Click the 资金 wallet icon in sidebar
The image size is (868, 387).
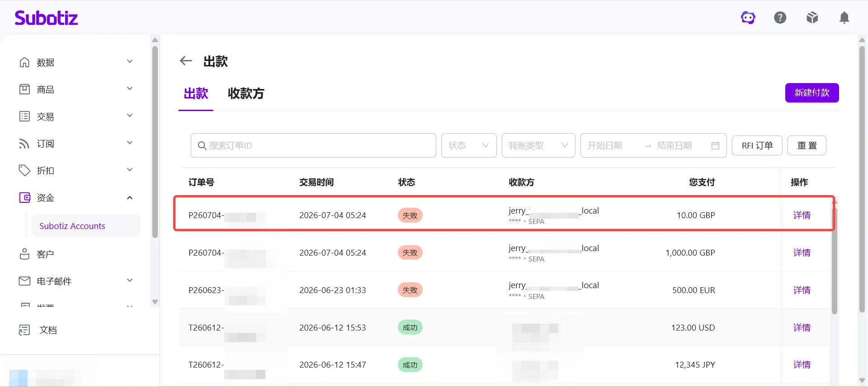[x=24, y=197]
